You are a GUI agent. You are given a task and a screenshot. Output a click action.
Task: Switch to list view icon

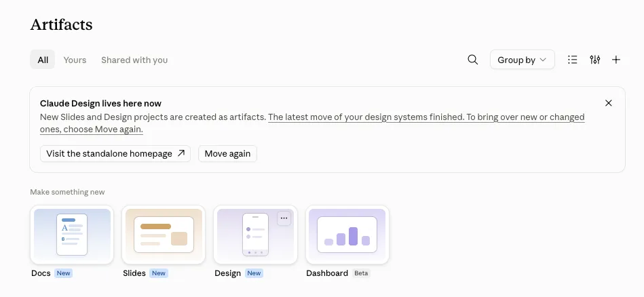573,60
